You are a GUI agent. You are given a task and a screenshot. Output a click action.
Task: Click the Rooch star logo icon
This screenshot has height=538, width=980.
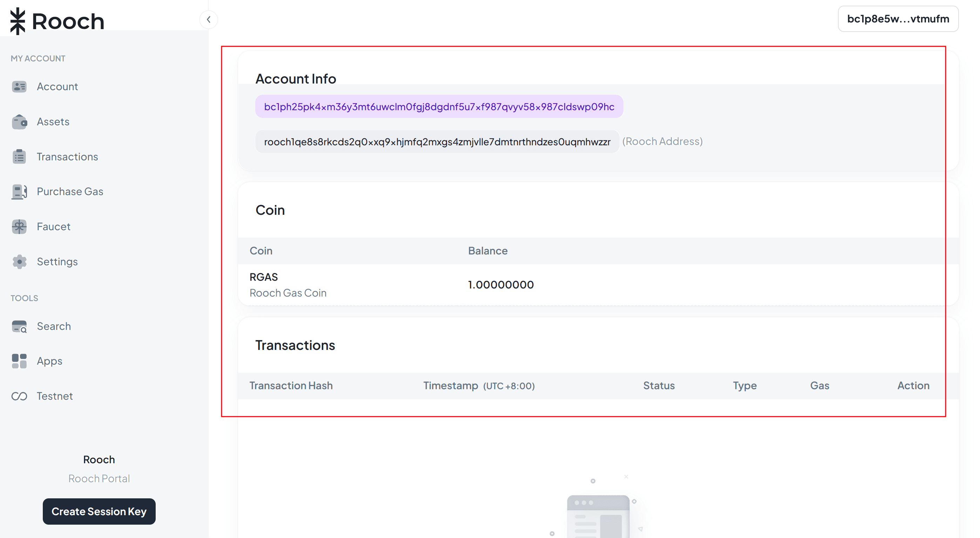point(18,21)
